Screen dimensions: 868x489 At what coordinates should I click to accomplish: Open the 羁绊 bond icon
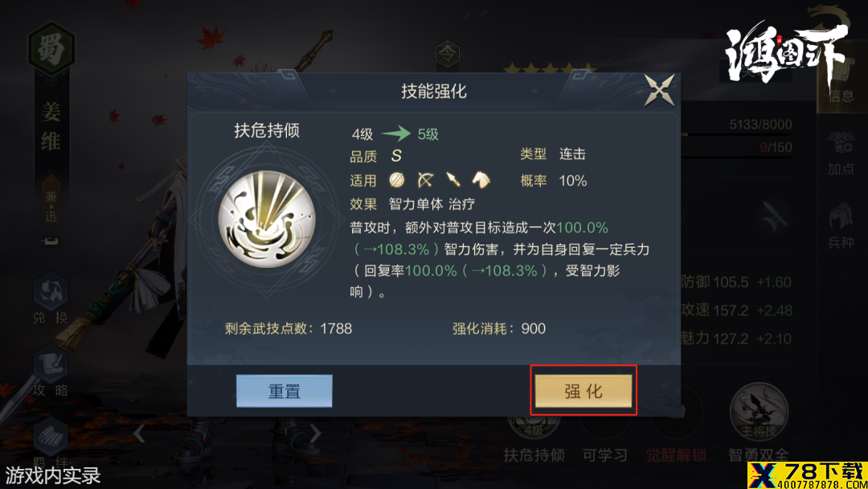[51, 445]
